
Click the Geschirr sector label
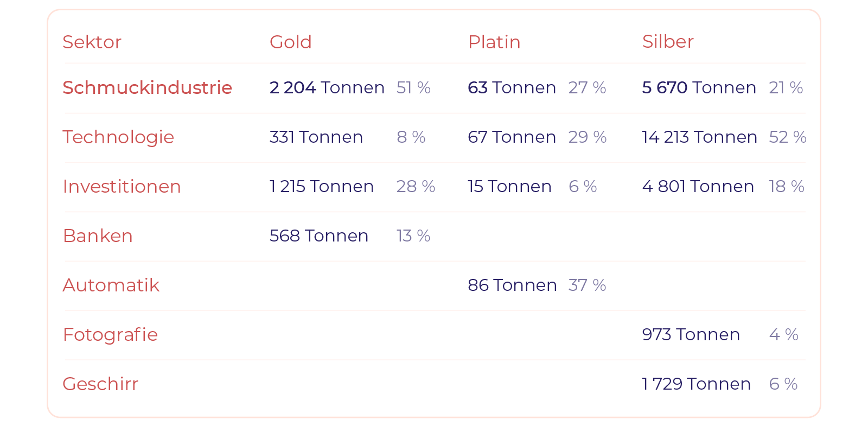pos(100,384)
